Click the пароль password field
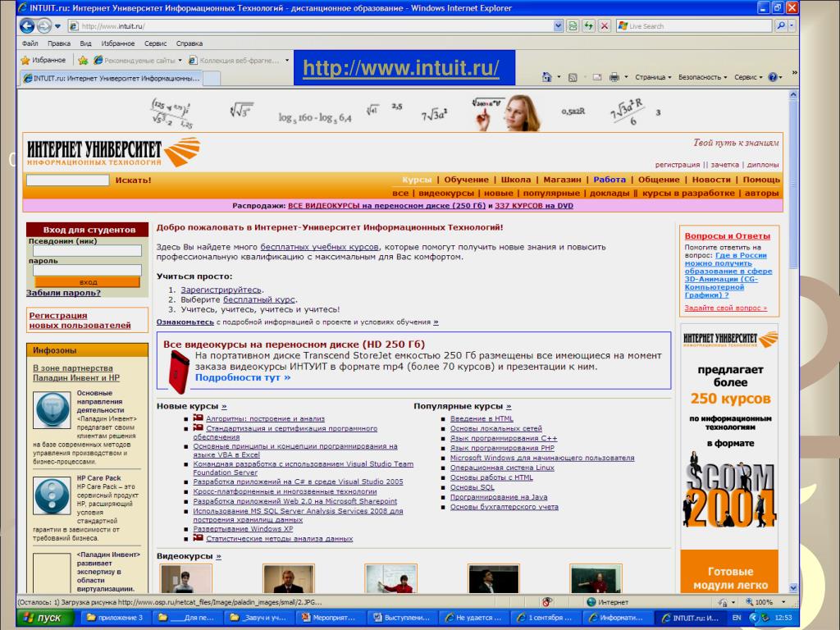This screenshot has width=840, height=630. pyautogui.click(x=87, y=271)
